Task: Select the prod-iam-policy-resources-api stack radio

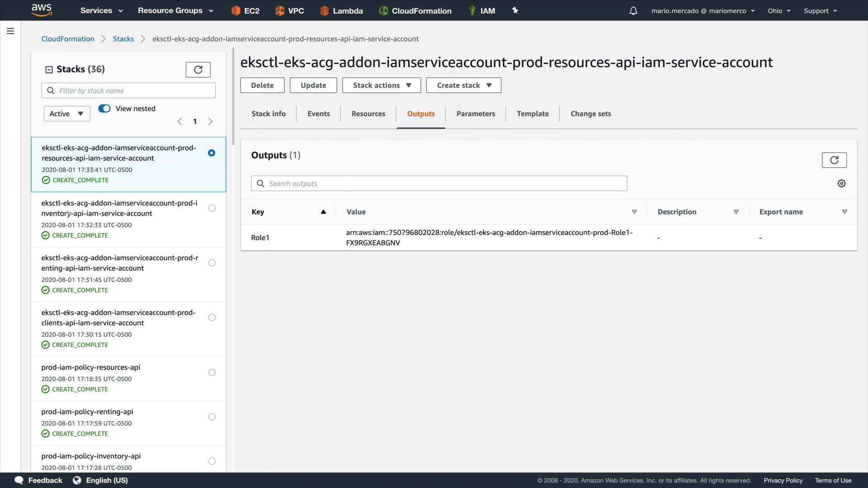Action: 212,372
